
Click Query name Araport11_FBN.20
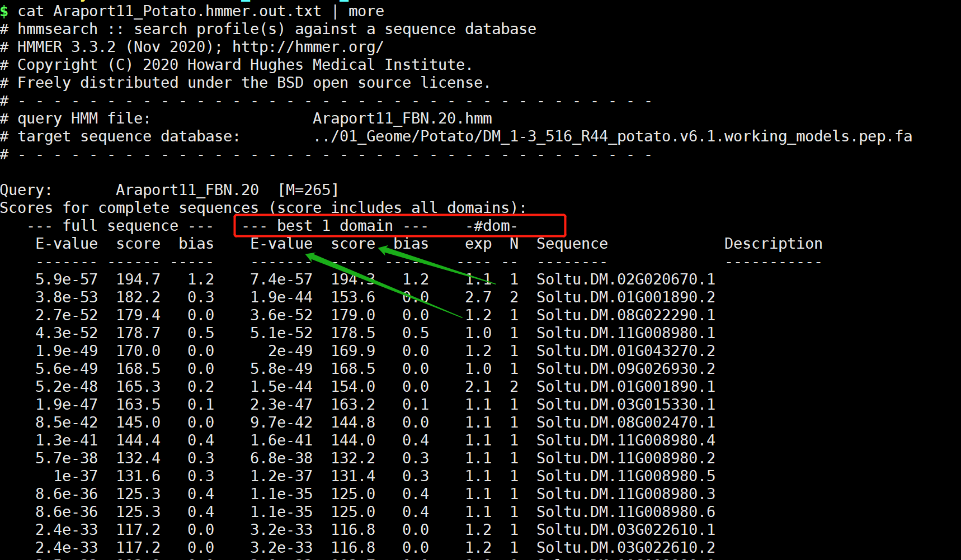tap(187, 190)
